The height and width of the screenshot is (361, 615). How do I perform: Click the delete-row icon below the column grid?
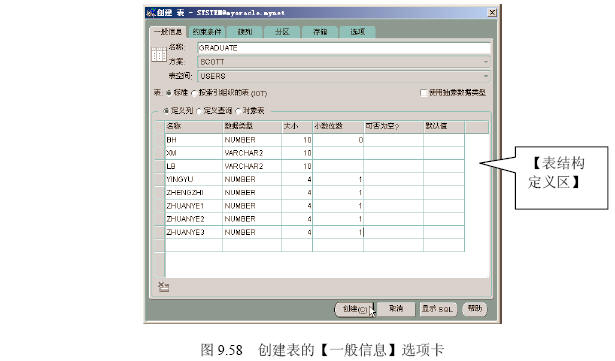click(163, 287)
